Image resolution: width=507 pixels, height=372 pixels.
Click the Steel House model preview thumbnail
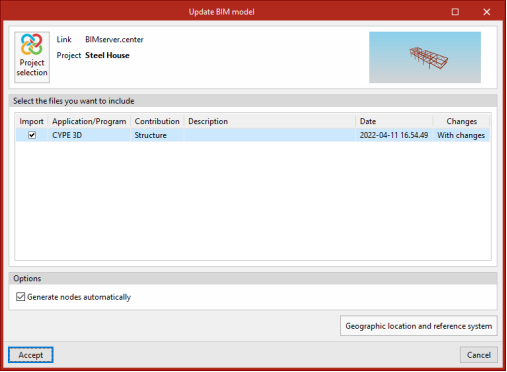click(x=425, y=57)
